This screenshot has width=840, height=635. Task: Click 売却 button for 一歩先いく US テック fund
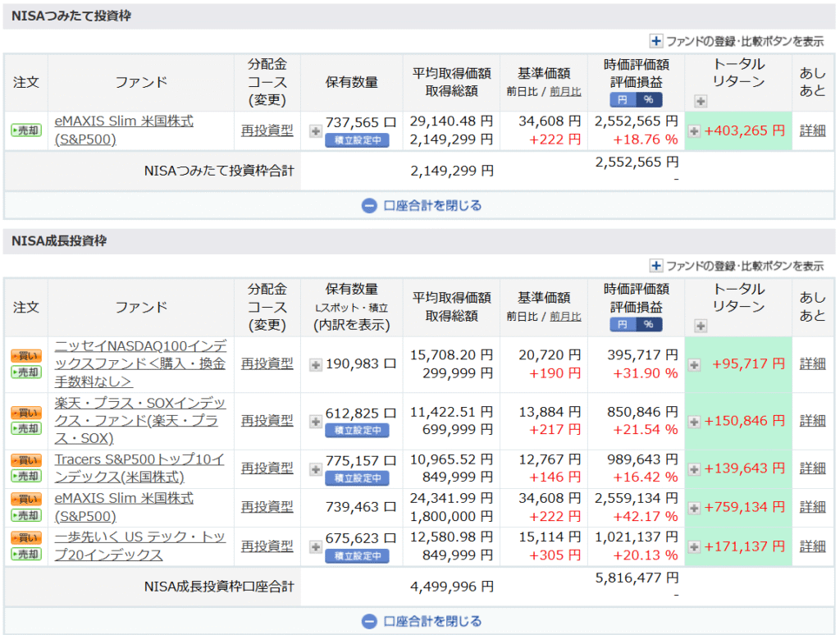click(26, 554)
